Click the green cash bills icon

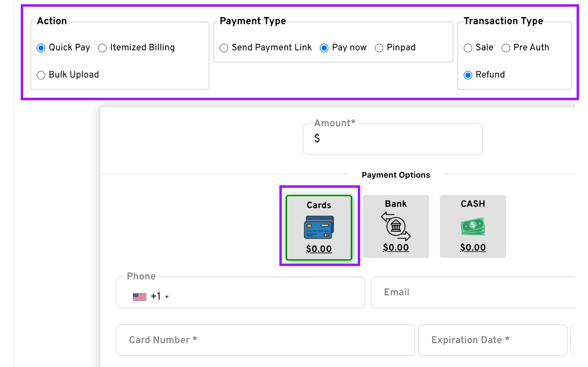click(x=473, y=226)
